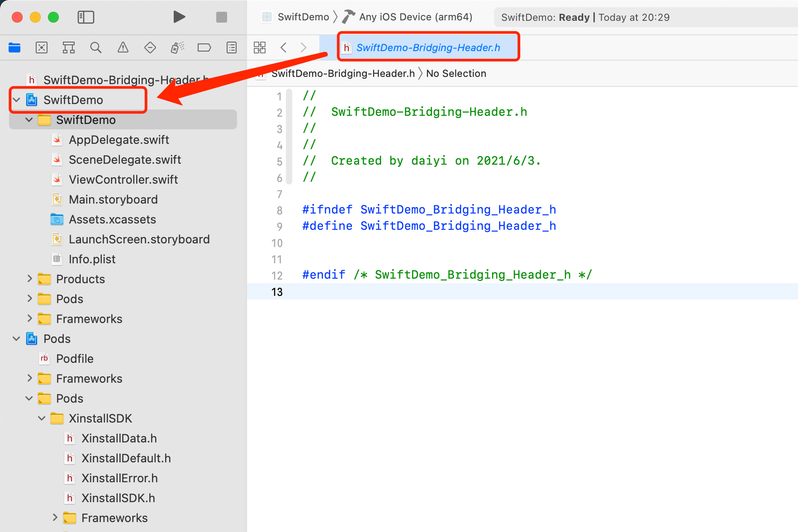Image resolution: width=798 pixels, height=532 pixels.
Task: Collapse the XinstallSDK folder
Action: click(x=42, y=418)
